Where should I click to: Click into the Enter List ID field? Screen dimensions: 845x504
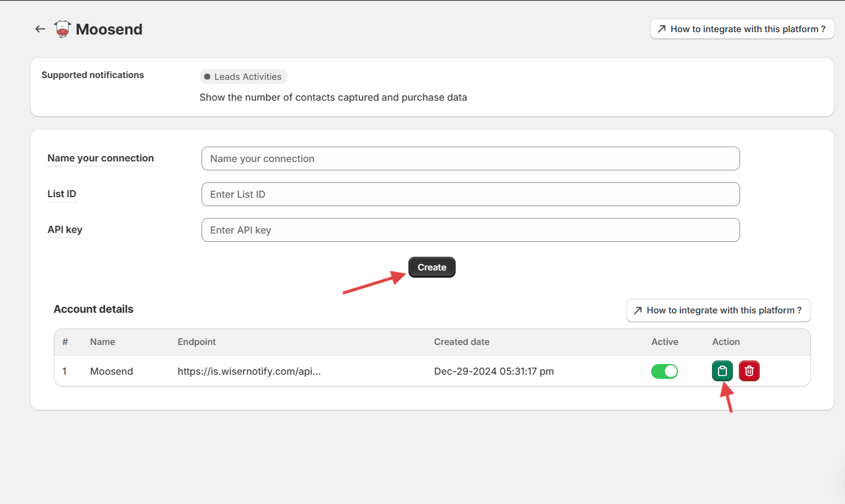[x=470, y=194]
